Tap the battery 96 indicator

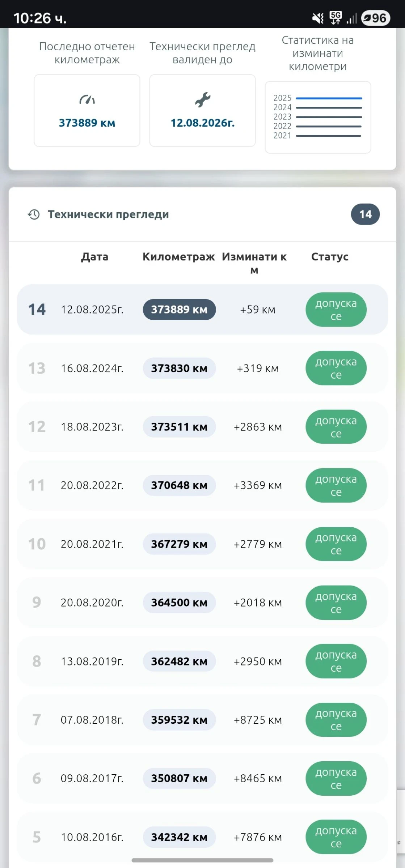click(376, 18)
